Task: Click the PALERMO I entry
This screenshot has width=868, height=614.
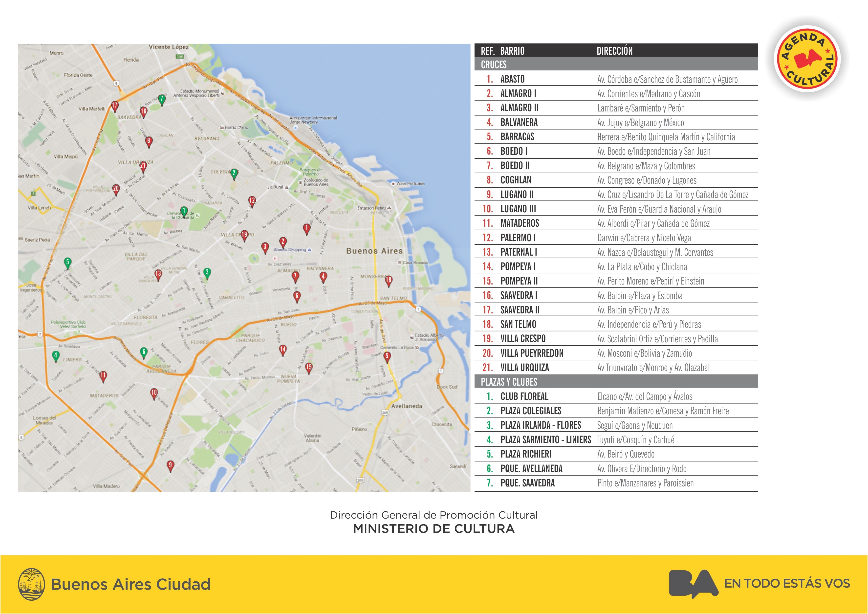Action: pyautogui.click(x=616, y=238)
